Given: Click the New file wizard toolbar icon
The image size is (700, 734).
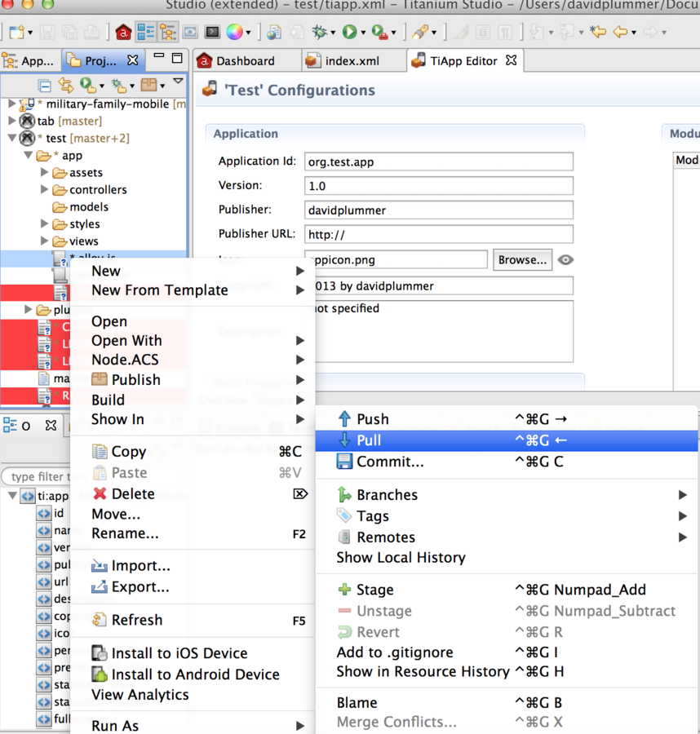Looking at the screenshot, I should click(16, 33).
